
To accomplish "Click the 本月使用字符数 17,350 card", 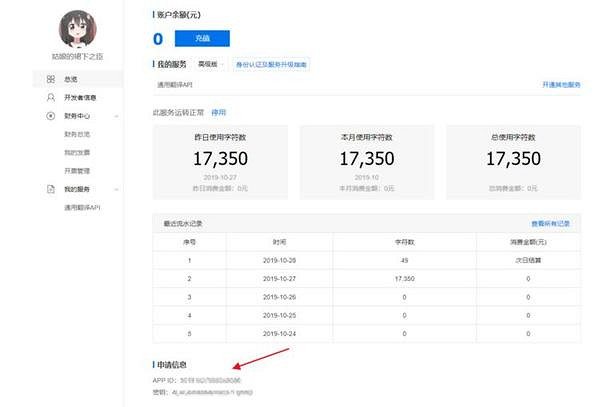I will point(367,162).
